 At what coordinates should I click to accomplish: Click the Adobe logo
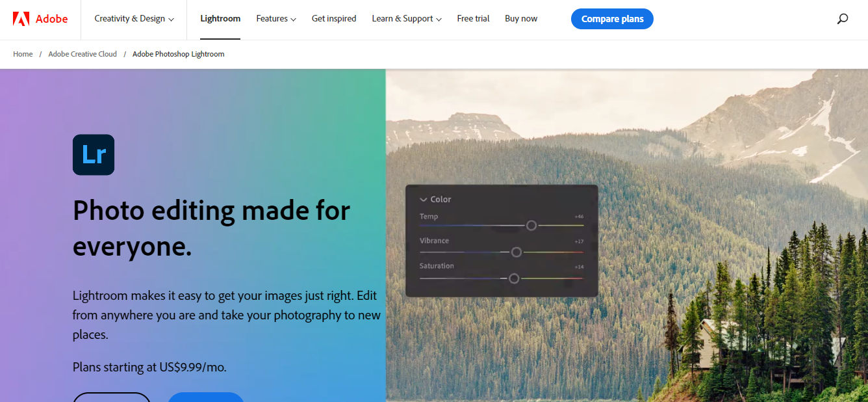(40, 19)
